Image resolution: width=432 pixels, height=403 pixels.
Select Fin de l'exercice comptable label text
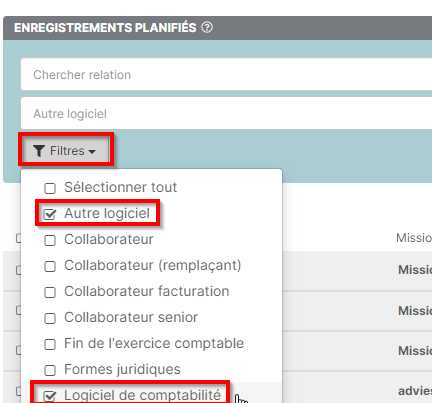click(x=154, y=343)
